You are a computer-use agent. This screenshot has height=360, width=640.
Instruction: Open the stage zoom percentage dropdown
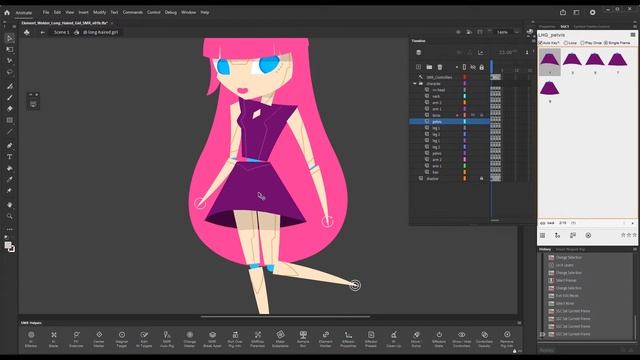point(517,32)
